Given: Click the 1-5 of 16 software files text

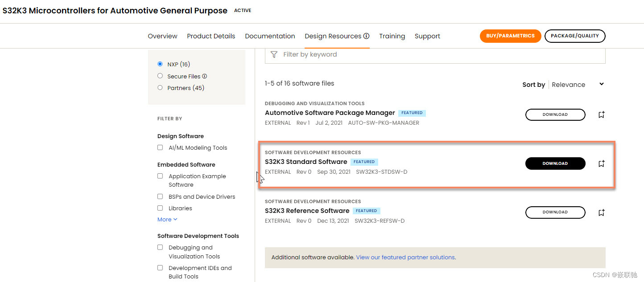Looking at the screenshot, I should coord(299,83).
